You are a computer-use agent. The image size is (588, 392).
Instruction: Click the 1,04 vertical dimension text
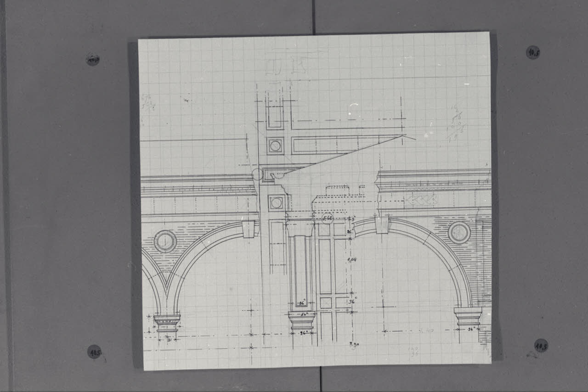[352, 260]
